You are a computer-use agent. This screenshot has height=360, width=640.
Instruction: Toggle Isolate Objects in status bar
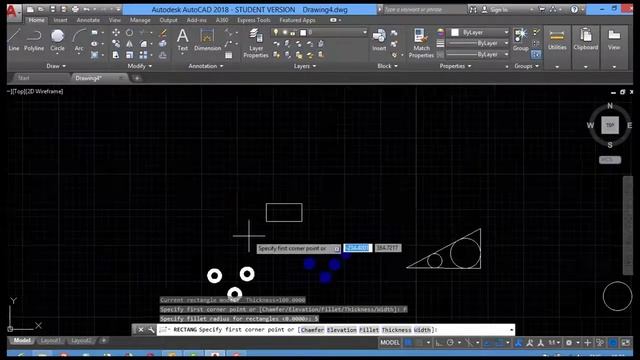pos(600,342)
